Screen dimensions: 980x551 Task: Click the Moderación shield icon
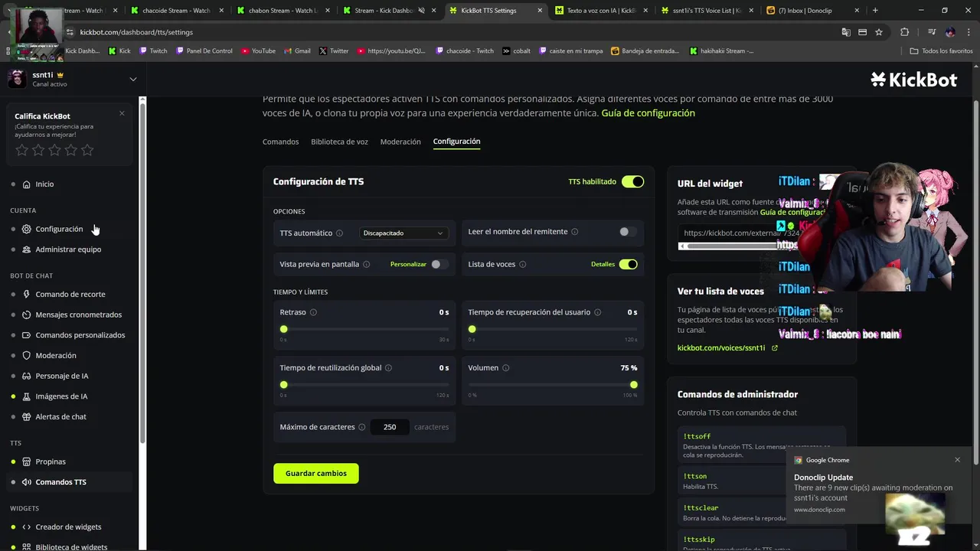(27, 356)
